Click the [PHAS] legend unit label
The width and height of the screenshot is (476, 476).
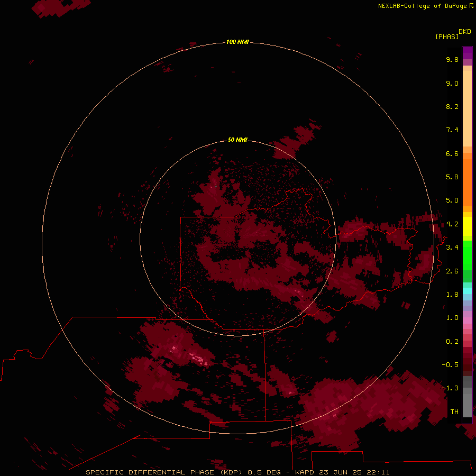point(447,36)
